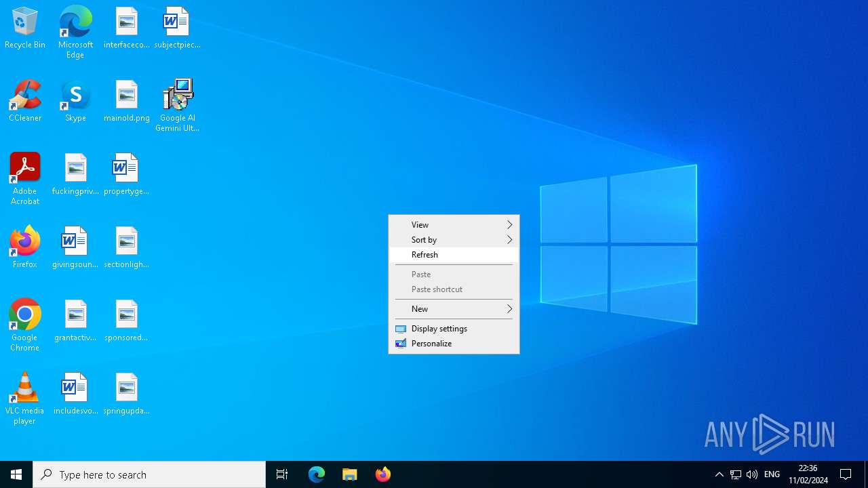Select the springupda... image file icon
Screen dimensions: 868x488
click(x=126, y=394)
